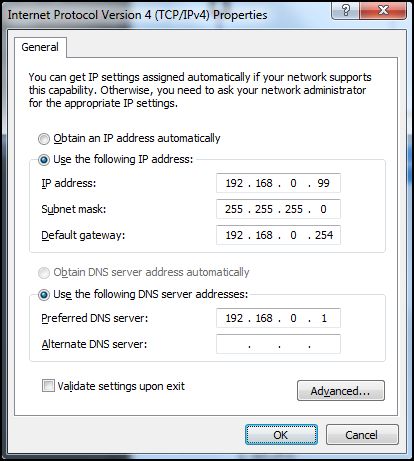Select Use the following DNS server addresses

tap(44, 295)
